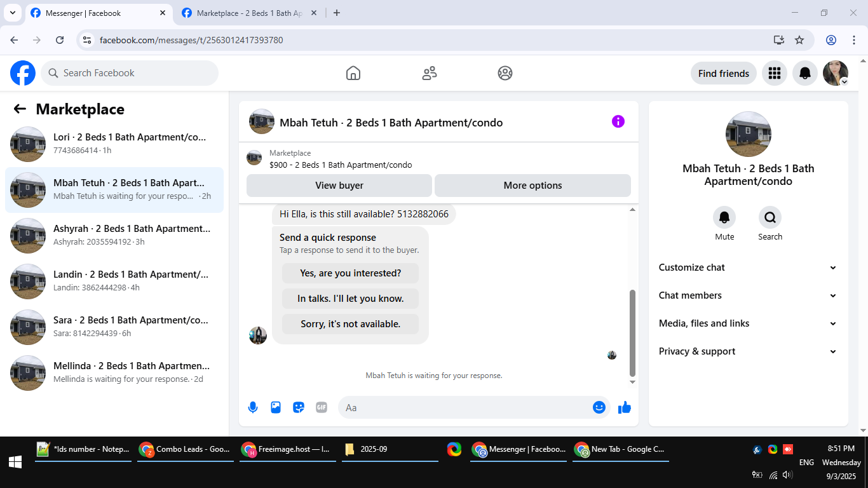868x488 pixels.
Task: Open Mellinda's conversation in the list
Action: (114, 373)
